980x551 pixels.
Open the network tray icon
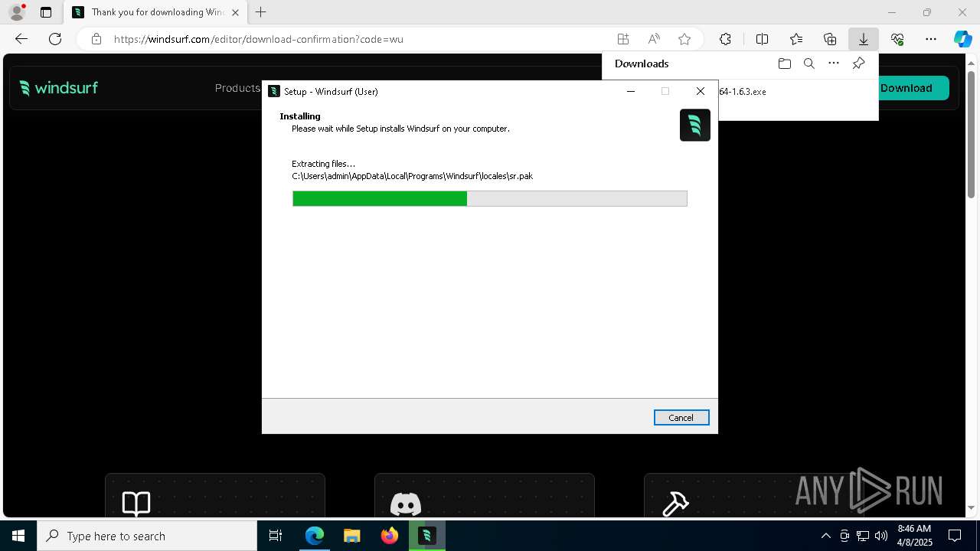863,536
